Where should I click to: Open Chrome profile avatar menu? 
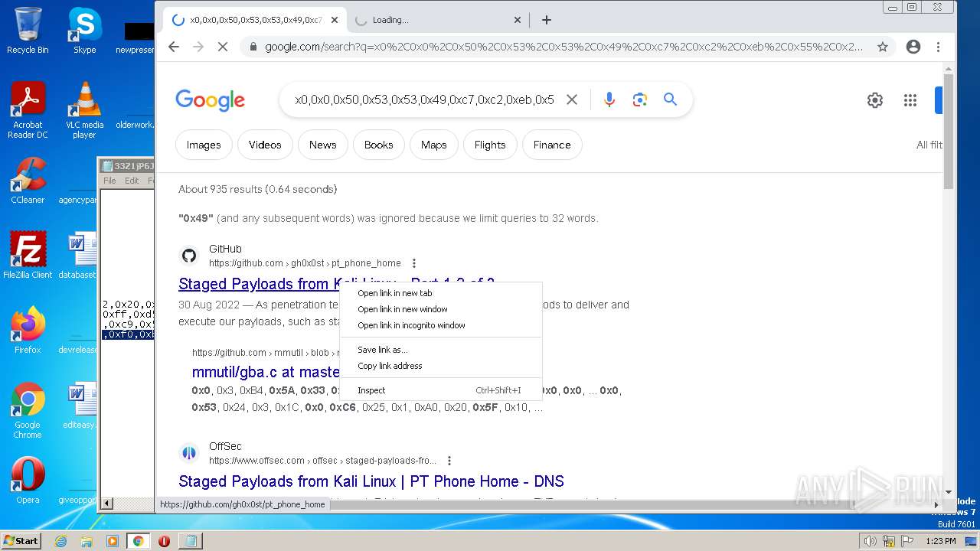(913, 47)
